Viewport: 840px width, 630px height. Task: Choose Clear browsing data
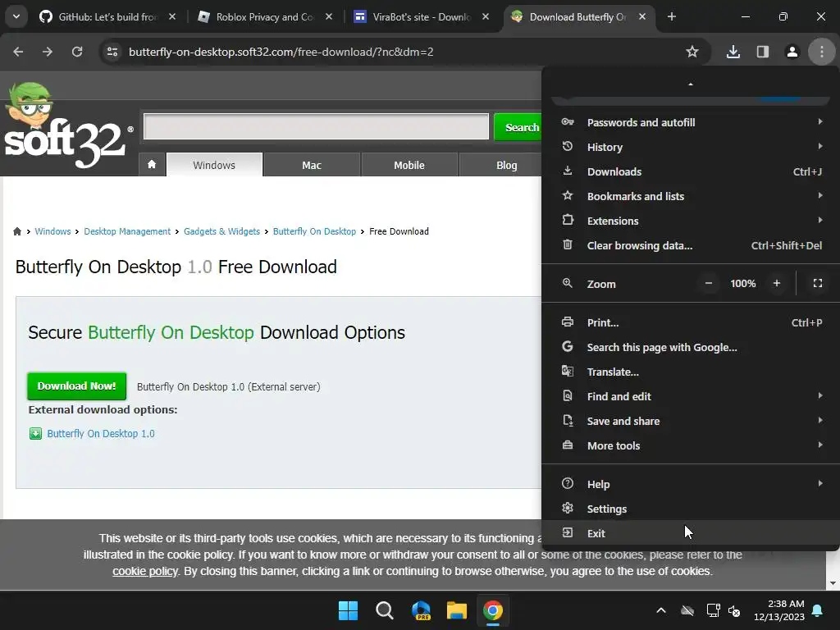click(691, 245)
